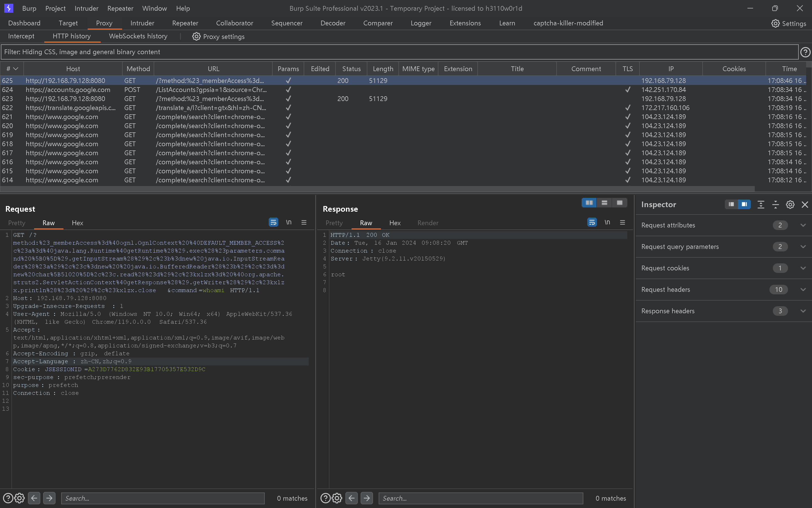The image size is (812, 508).
Task: Toggle Request non-printable characters \n icon
Action: pyautogui.click(x=288, y=222)
